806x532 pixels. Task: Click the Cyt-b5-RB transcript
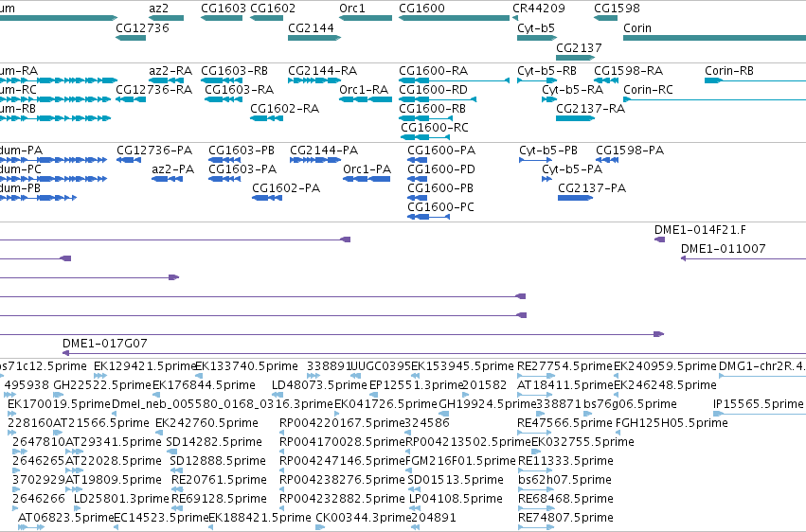tap(537, 80)
